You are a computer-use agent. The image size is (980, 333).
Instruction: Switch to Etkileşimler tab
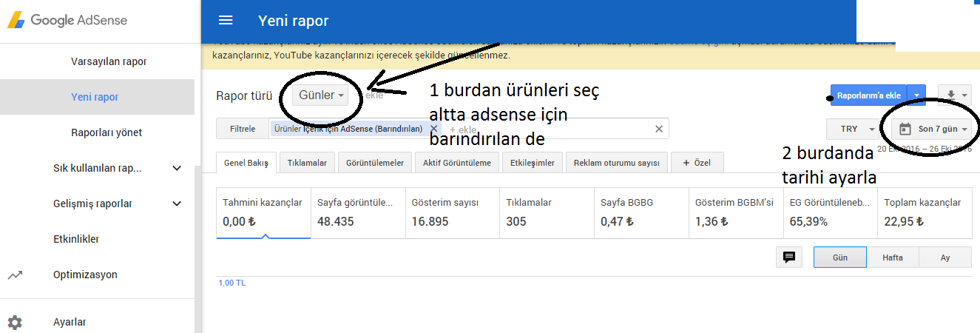pos(533,162)
